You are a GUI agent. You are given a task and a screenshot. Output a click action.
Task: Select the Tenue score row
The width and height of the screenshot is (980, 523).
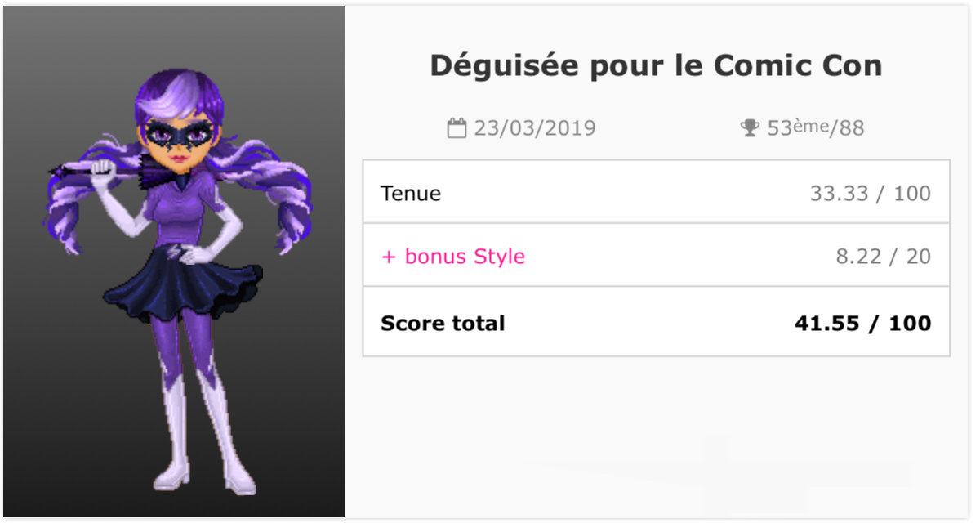656,192
